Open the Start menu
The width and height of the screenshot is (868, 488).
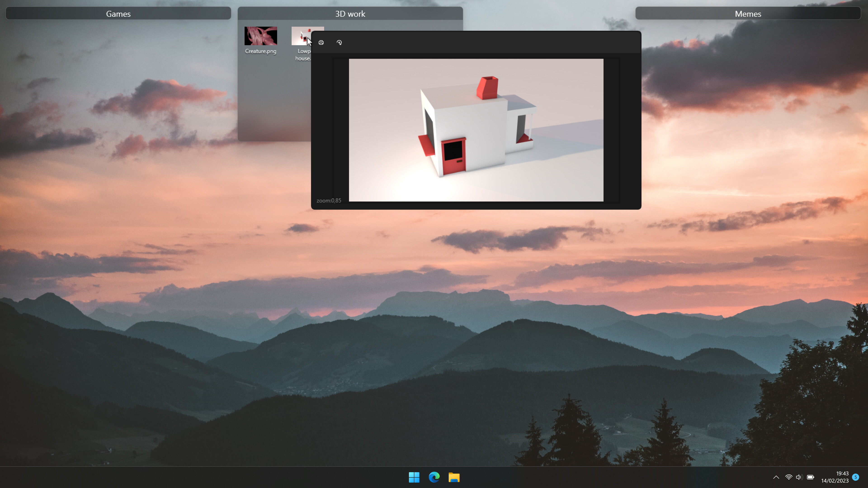pos(414,477)
